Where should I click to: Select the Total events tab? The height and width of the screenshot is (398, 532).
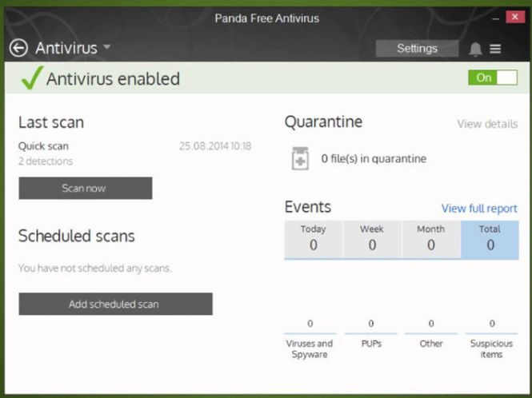(490, 239)
